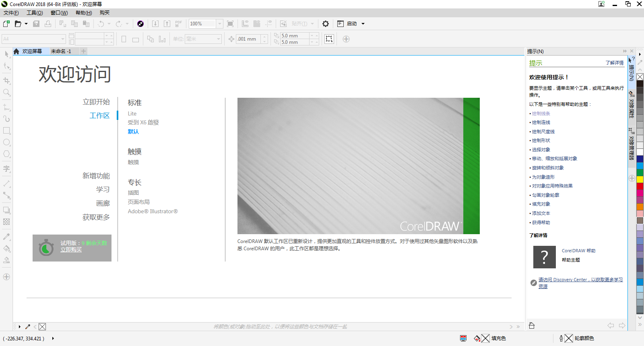Viewport: 644px width, 346px height.
Task: Click the Save disk icon
Action: point(36,24)
